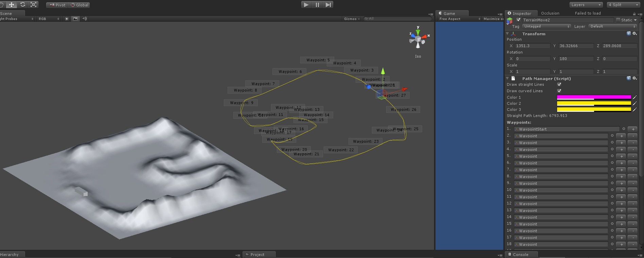Screen dimensions: 644x258
Task: Click the Scene search field
Action: point(397,19)
